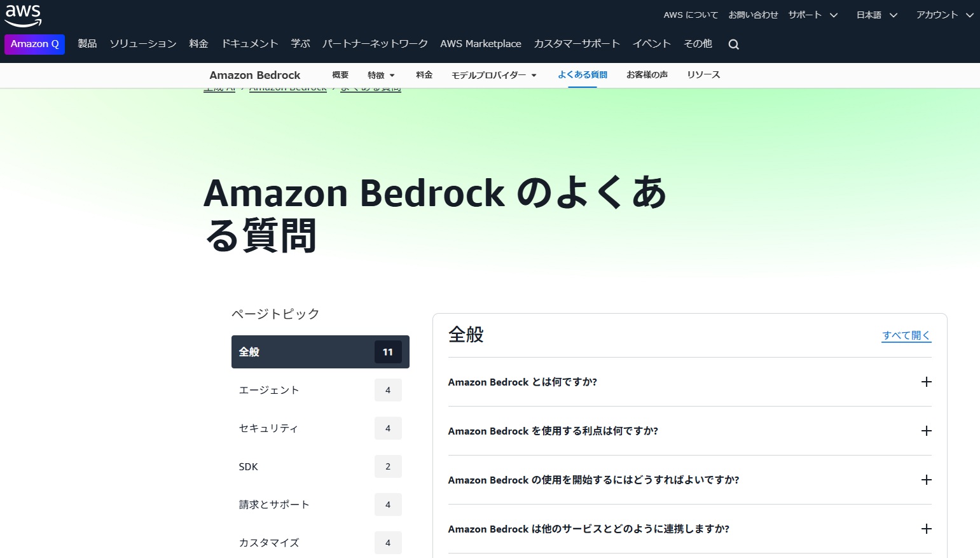
Task: Open the AWS logo home link
Action: click(x=23, y=16)
